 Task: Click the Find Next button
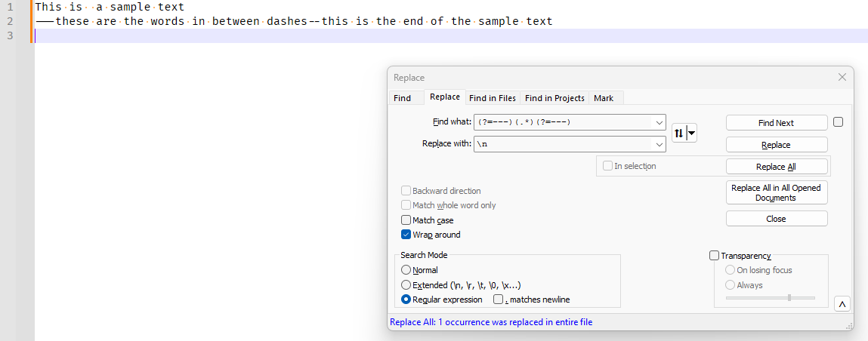point(776,123)
